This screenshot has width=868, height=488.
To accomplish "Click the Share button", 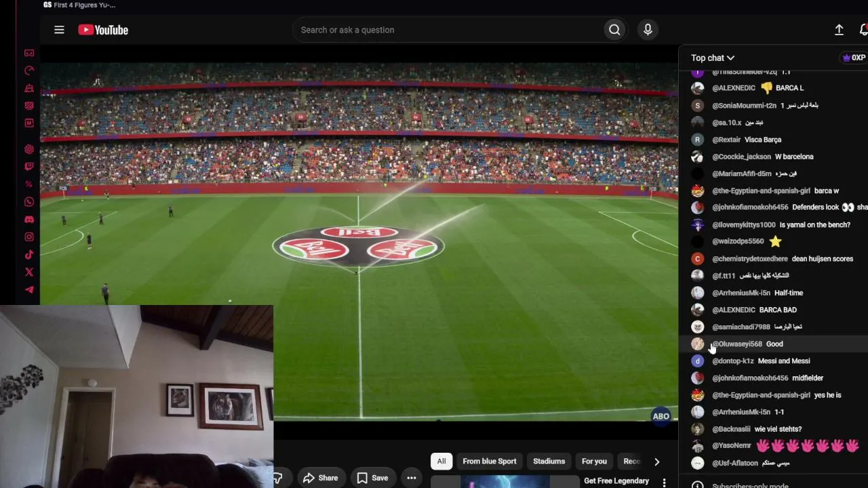I will tap(320, 478).
